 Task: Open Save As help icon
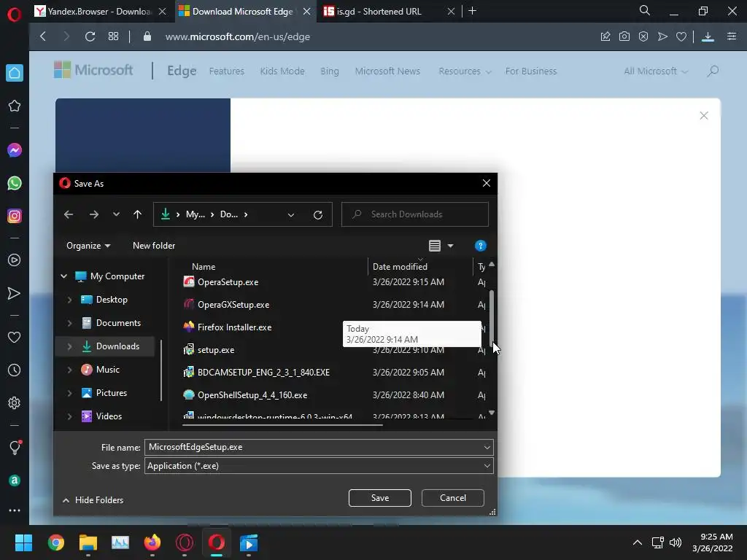(x=480, y=246)
